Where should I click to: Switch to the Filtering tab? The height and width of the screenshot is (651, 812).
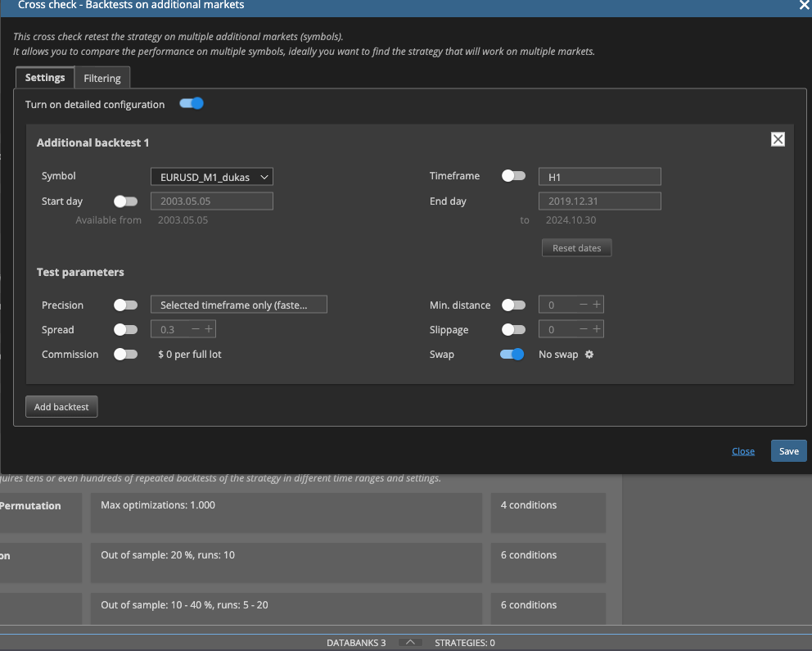[102, 79]
